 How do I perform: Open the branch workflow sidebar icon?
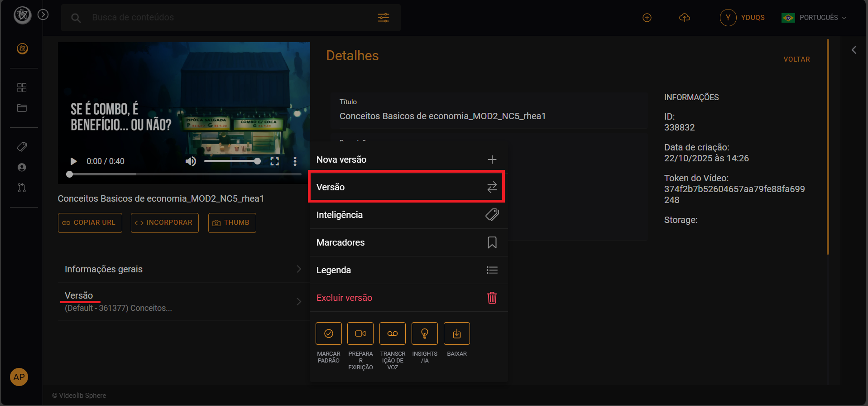point(22,188)
